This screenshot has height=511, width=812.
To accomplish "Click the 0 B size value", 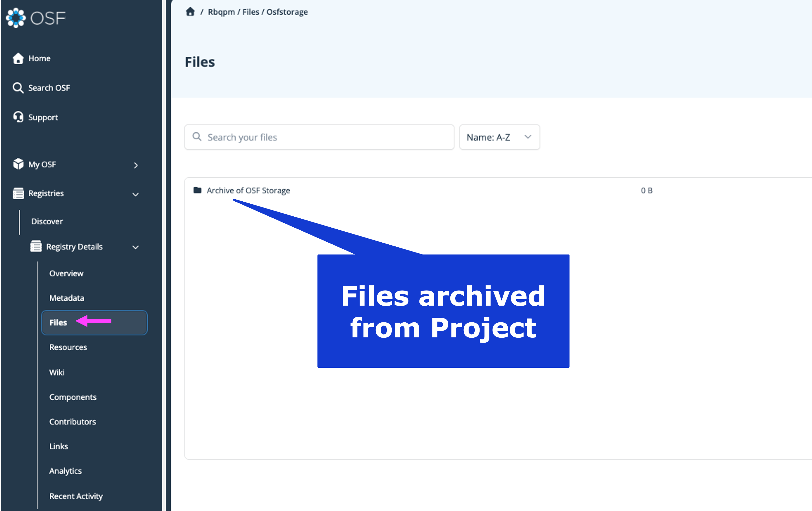I will (x=647, y=190).
